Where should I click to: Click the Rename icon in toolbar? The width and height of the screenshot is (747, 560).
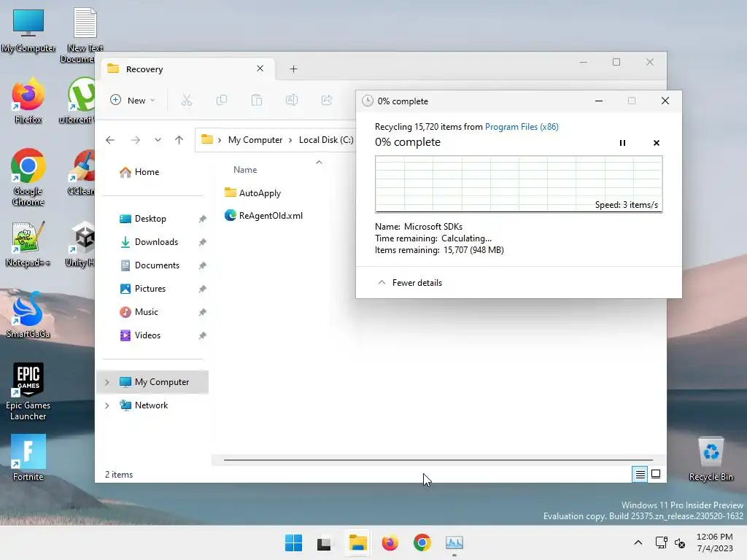point(292,100)
